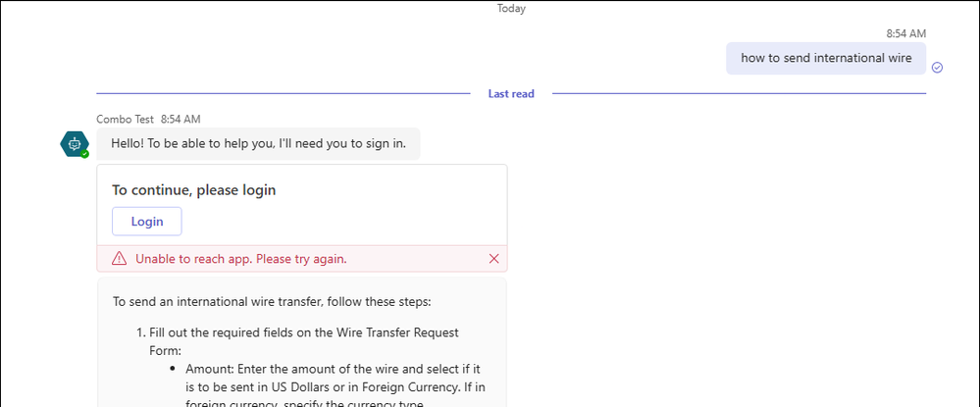Click the 'Unable to reach app' error text
The width and height of the screenshot is (980, 407).
pos(240,259)
